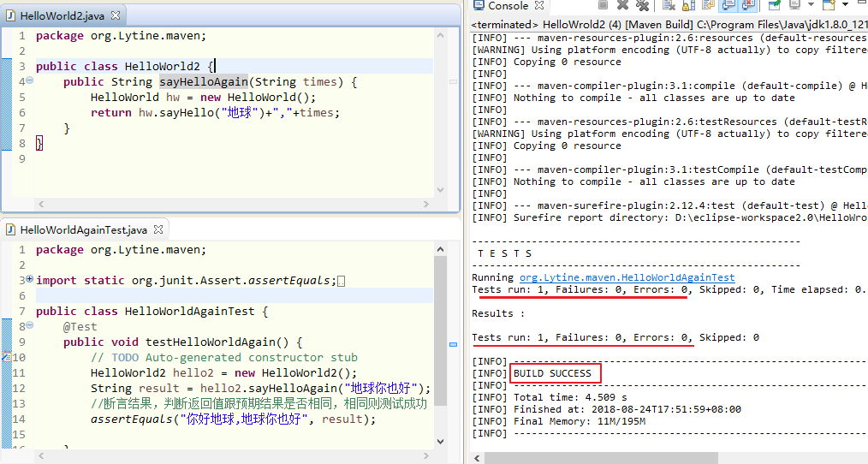Click the folded imports placeholder box after assertEquals
Screen dimensions: 868x464
pyautogui.click(x=341, y=282)
